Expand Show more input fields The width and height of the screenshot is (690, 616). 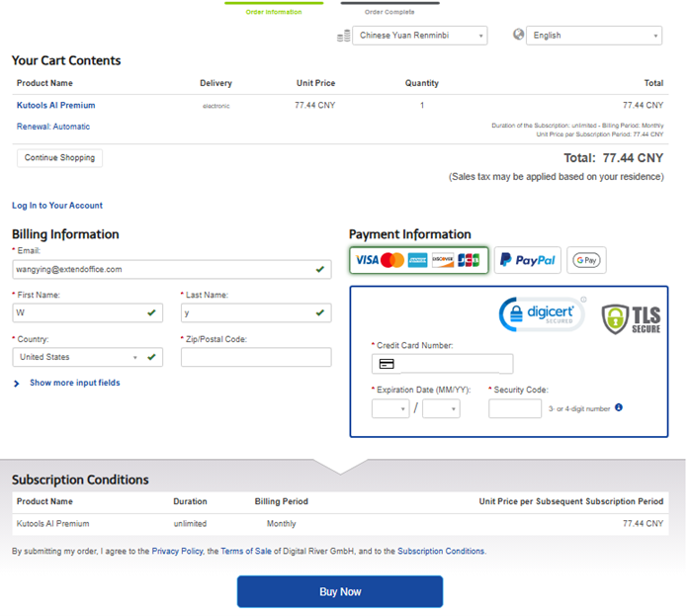click(x=74, y=383)
